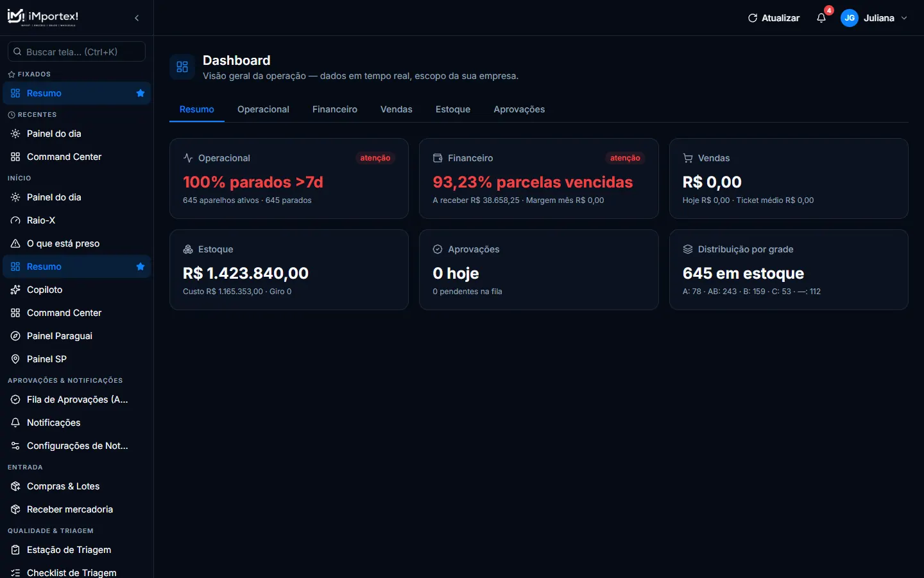Select the Resumo tab
The image size is (924, 578).
(197, 109)
